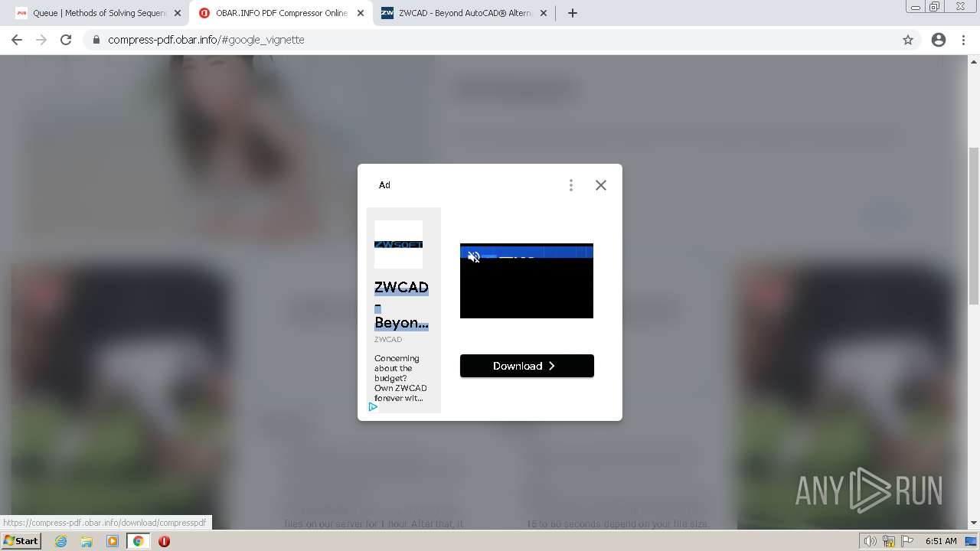
Task: Go back to the previous page
Action: [x=17, y=40]
